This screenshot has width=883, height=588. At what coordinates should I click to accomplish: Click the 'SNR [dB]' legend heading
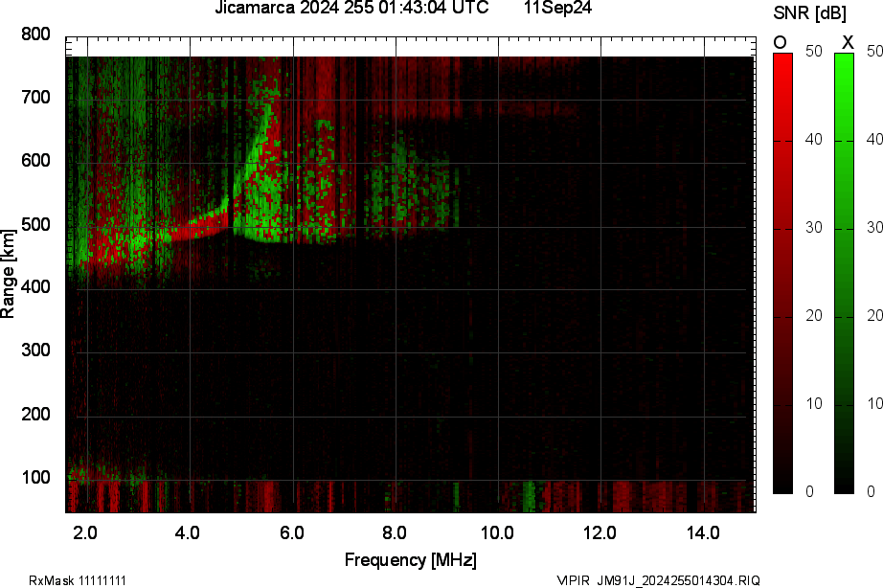click(x=810, y=12)
